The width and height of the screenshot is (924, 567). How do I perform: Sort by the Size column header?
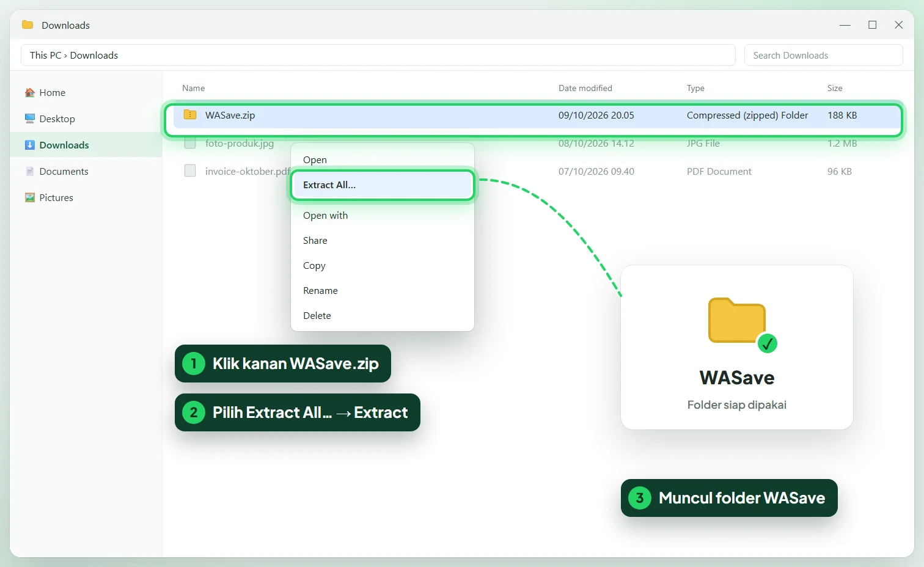835,88
